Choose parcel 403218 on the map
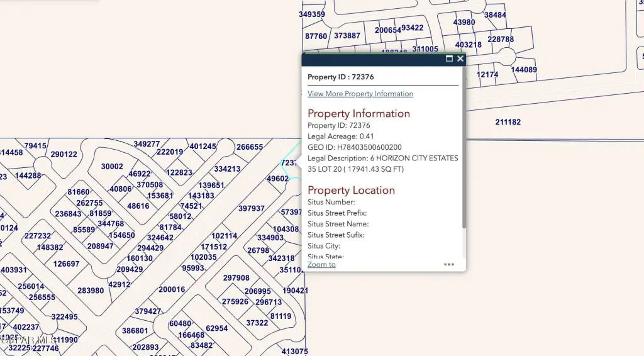The height and width of the screenshot is (356, 644). [468, 45]
